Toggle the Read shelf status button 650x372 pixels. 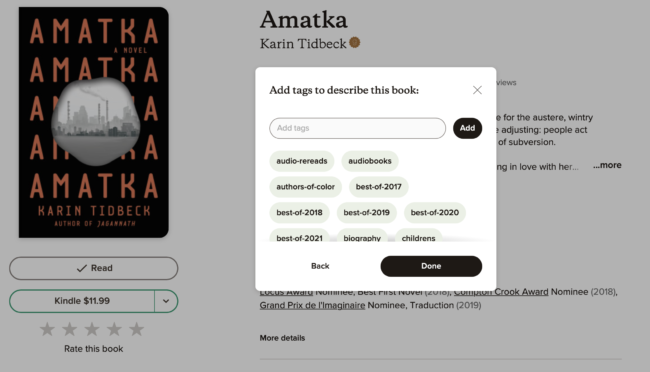pos(94,268)
